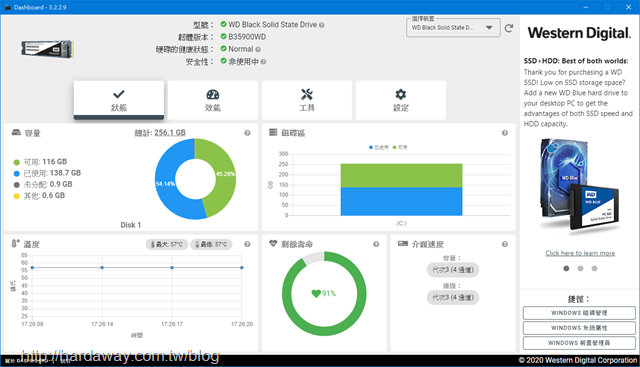The width and height of the screenshot is (640, 367).
Task: Select the second carousel dot in the ad panel
Action: [580, 268]
